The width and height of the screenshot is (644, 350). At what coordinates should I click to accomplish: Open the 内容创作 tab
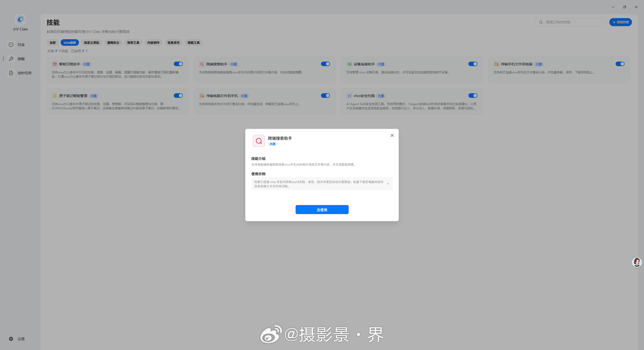pyautogui.click(x=153, y=43)
